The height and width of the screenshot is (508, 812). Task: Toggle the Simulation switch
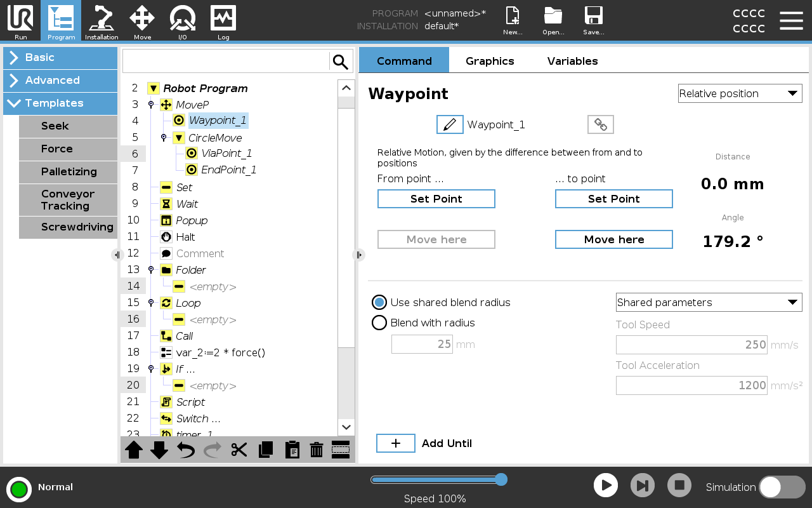click(782, 487)
